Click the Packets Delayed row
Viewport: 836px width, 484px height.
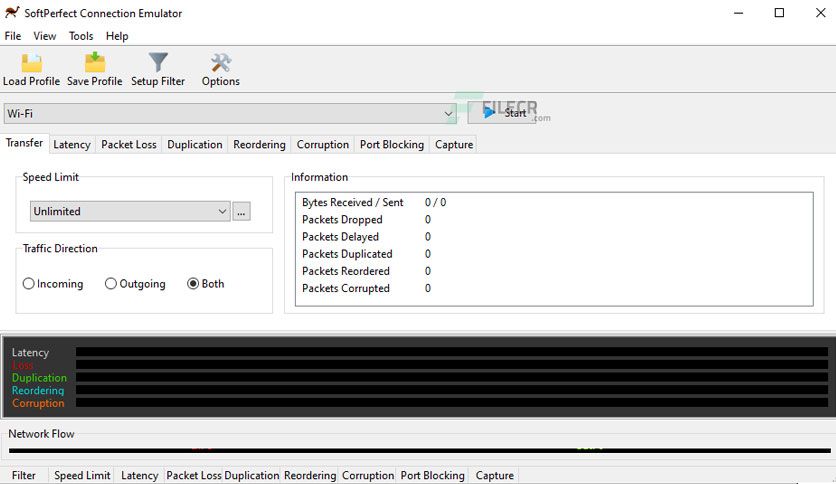(x=554, y=237)
